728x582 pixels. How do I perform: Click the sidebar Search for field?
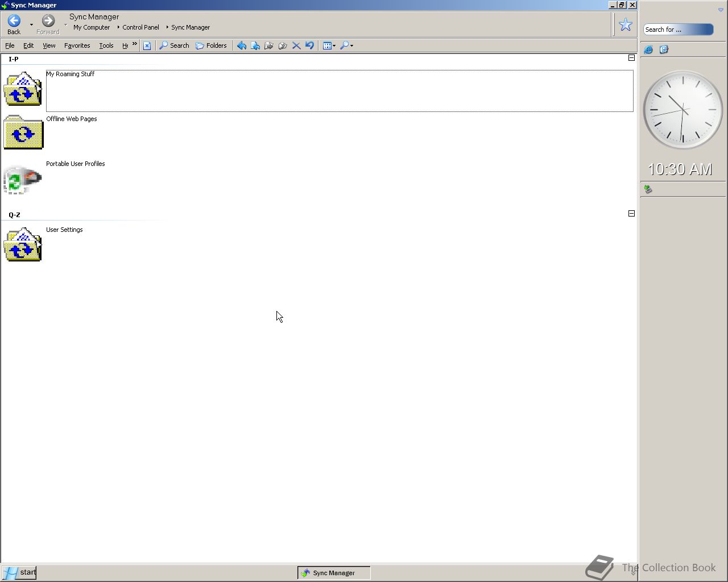click(x=679, y=30)
